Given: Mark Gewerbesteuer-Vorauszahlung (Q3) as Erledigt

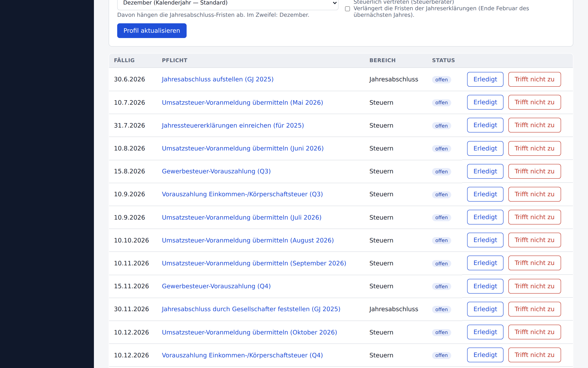Looking at the screenshot, I should click(485, 171).
